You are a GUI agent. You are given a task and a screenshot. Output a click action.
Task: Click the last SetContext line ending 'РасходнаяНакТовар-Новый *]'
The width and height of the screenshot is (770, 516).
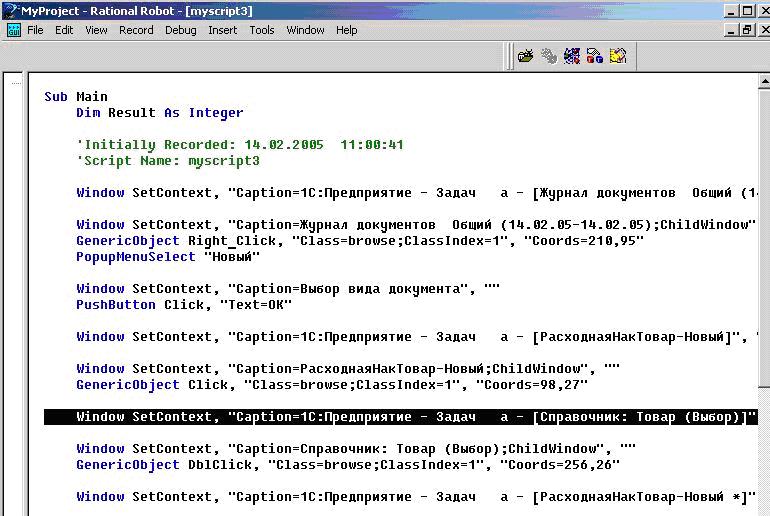click(416, 497)
